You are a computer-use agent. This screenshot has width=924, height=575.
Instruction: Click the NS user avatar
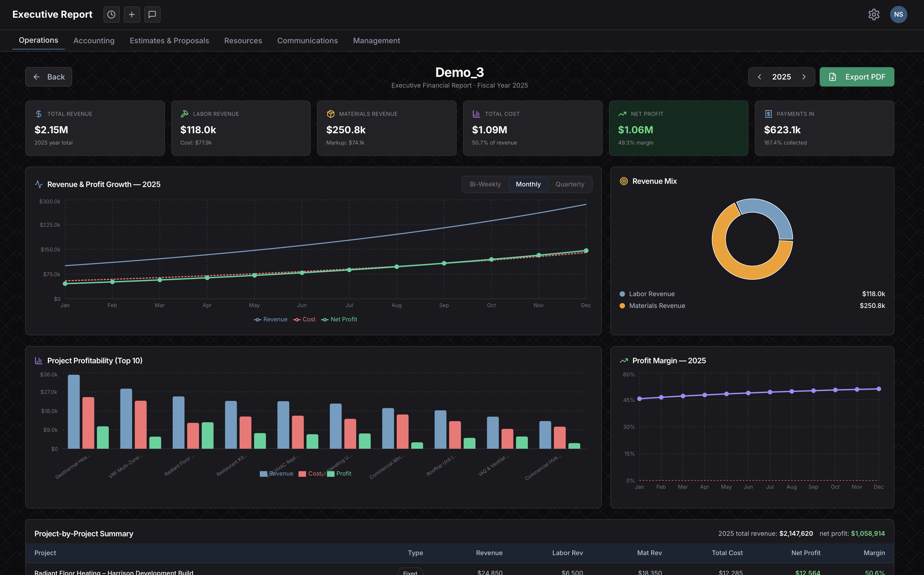coord(898,15)
